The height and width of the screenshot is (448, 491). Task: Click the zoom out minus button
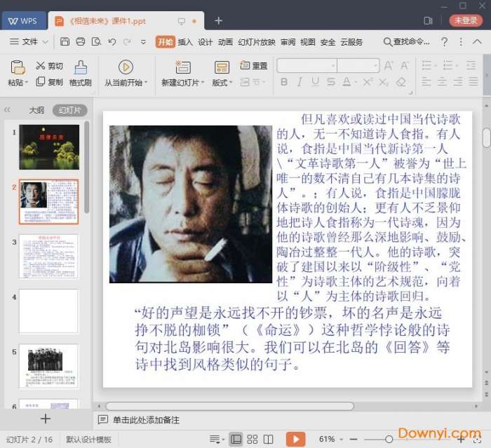coord(354,439)
